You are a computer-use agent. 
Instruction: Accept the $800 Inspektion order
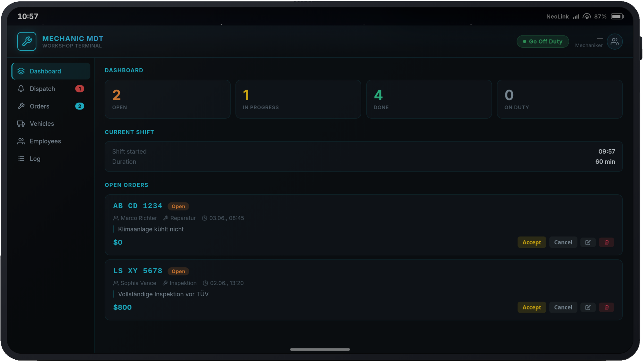(532, 307)
